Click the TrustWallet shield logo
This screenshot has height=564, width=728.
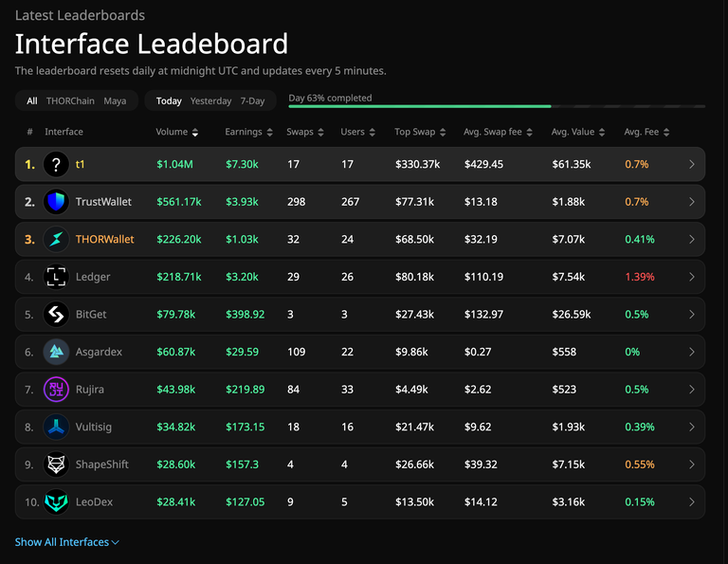pos(56,202)
